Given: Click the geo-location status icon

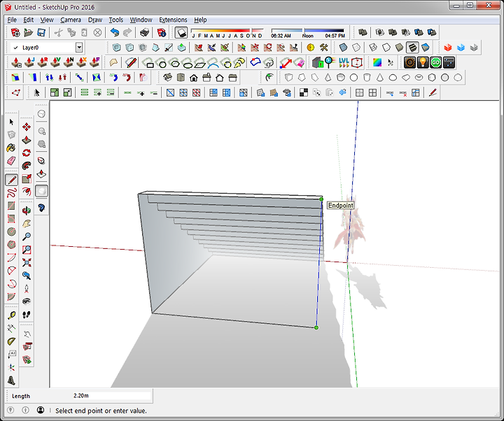Looking at the screenshot, I should click(10, 410).
